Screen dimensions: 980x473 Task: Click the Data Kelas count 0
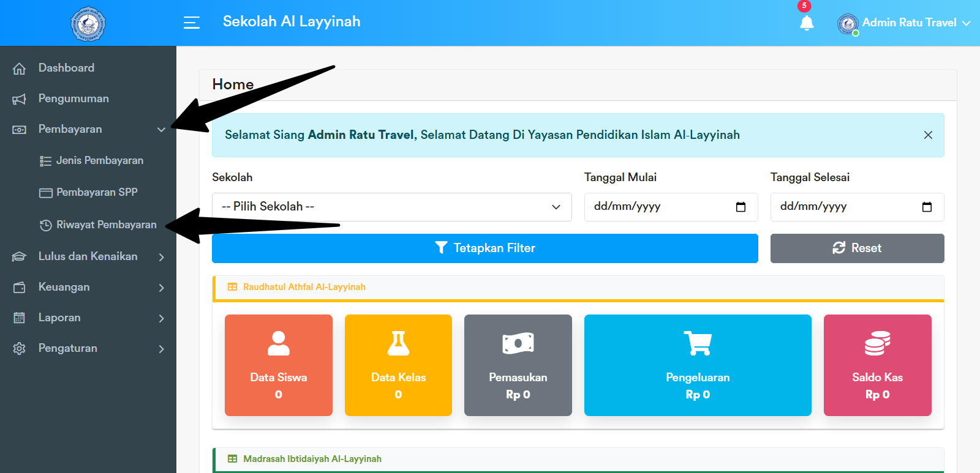pyautogui.click(x=398, y=395)
